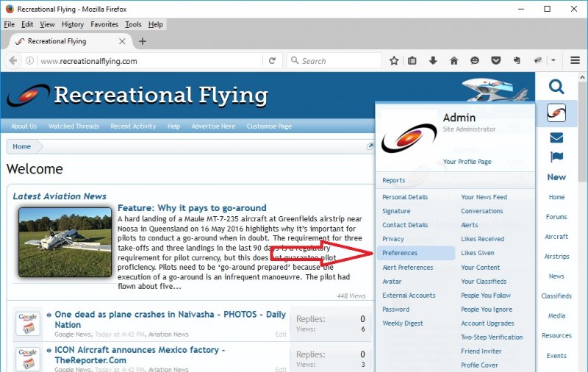The height and width of the screenshot is (372, 588).
Task: Open the Edit menu
Action: 27,24
